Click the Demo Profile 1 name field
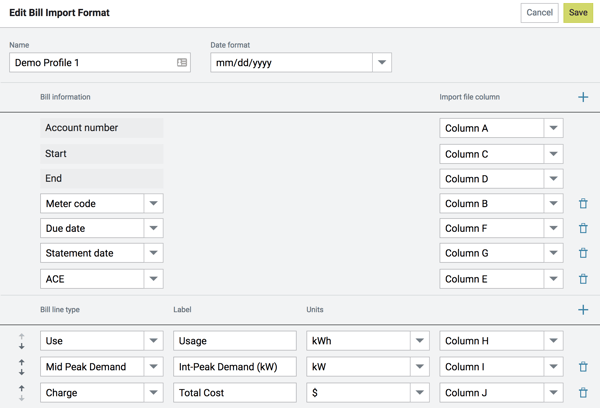The width and height of the screenshot is (600, 408). [90, 62]
